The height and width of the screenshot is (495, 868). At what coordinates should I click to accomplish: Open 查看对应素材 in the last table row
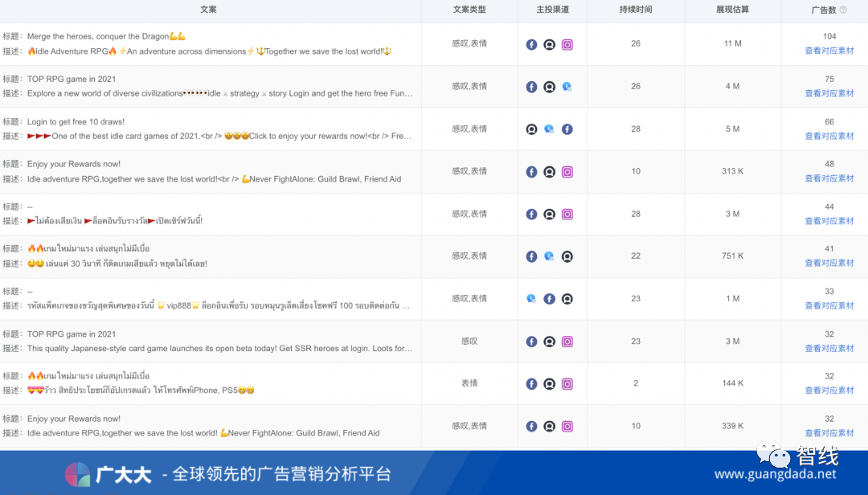pyautogui.click(x=829, y=432)
